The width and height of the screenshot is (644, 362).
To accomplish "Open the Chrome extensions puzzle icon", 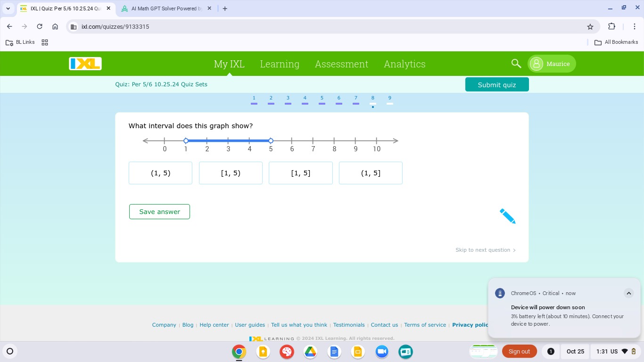I will pyautogui.click(x=612, y=26).
